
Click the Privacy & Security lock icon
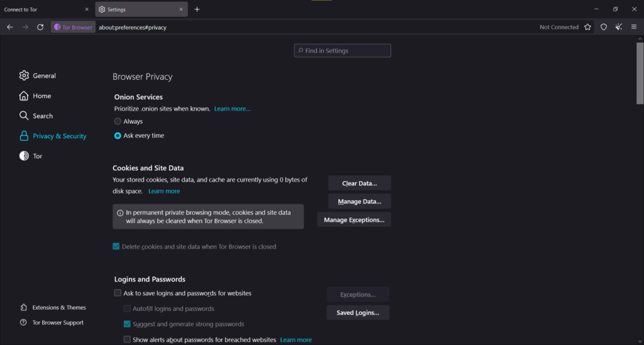pos(24,136)
